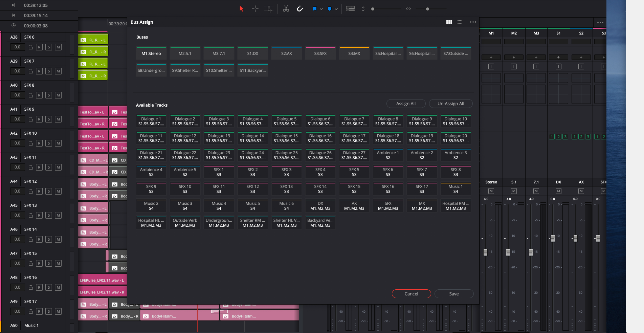Select the Ambience 4 track tile

(151, 172)
